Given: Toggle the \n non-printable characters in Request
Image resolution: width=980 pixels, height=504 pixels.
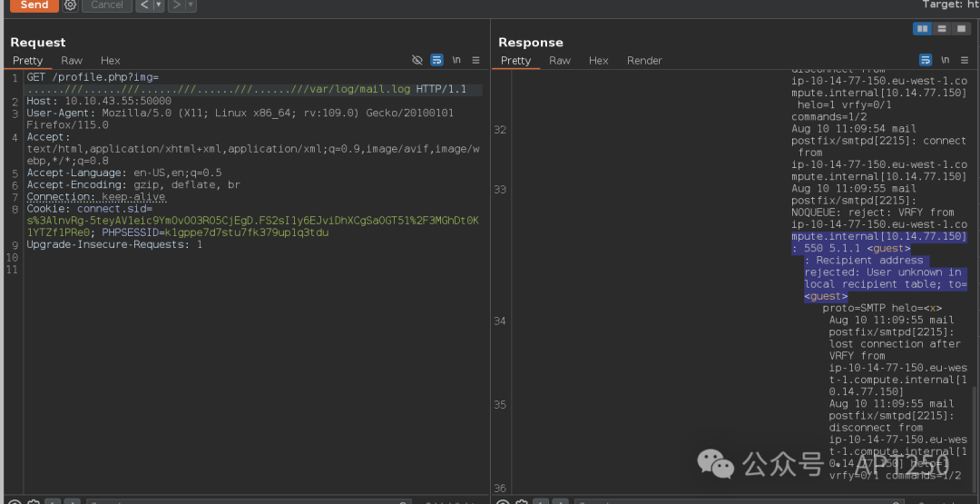Looking at the screenshot, I should tap(456, 60).
